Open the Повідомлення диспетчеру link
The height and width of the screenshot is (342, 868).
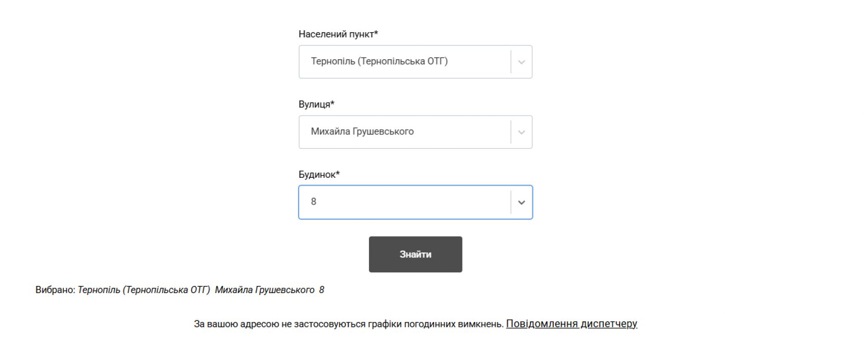571,324
